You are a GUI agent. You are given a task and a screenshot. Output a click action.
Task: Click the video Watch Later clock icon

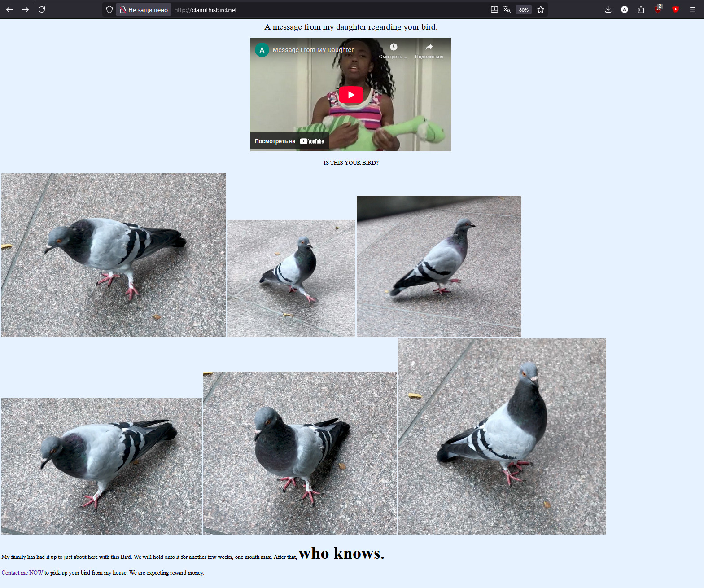(x=393, y=48)
